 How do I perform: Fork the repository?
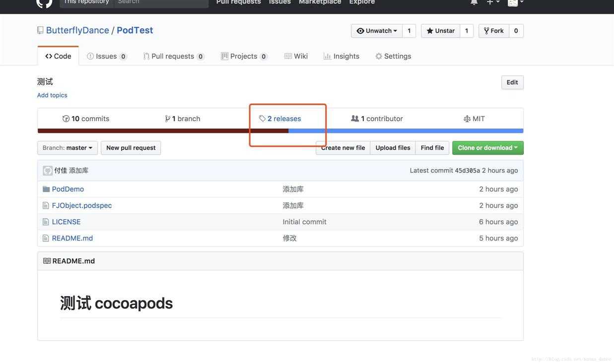pyautogui.click(x=494, y=31)
